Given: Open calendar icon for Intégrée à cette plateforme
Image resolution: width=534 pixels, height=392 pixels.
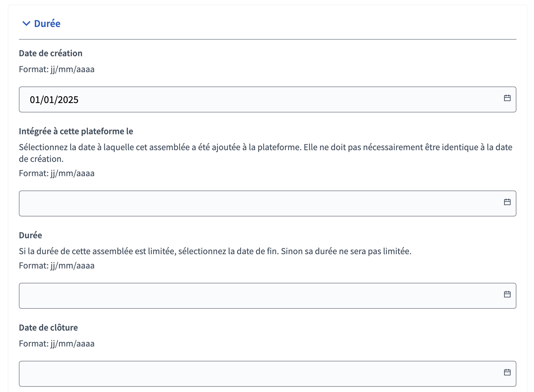Looking at the screenshot, I should point(507,202).
